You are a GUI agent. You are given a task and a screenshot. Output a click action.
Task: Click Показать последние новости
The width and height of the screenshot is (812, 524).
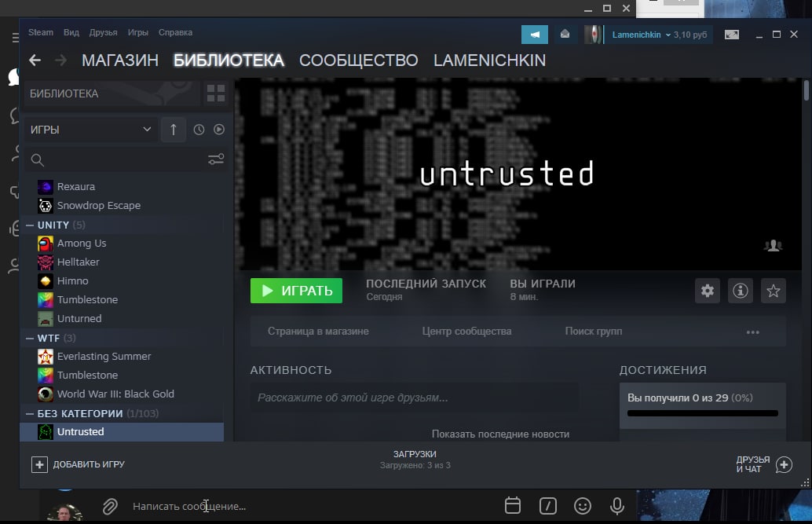point(500,434)
